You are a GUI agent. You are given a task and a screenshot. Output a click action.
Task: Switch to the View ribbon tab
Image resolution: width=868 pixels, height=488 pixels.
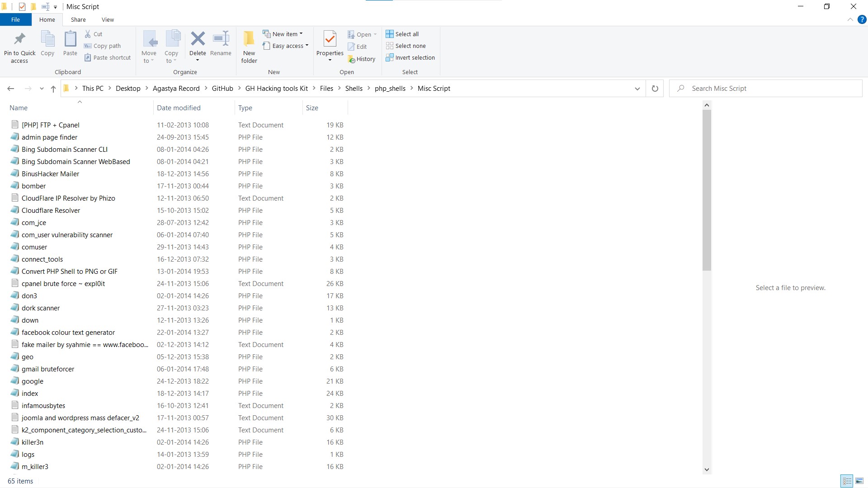[x=107, y=19]
